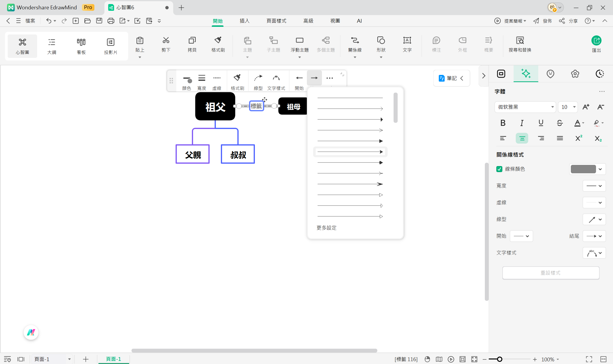The image size is (613, 364).
Task: Open the AI style sparkle panel tab
Action: point(525,73)
